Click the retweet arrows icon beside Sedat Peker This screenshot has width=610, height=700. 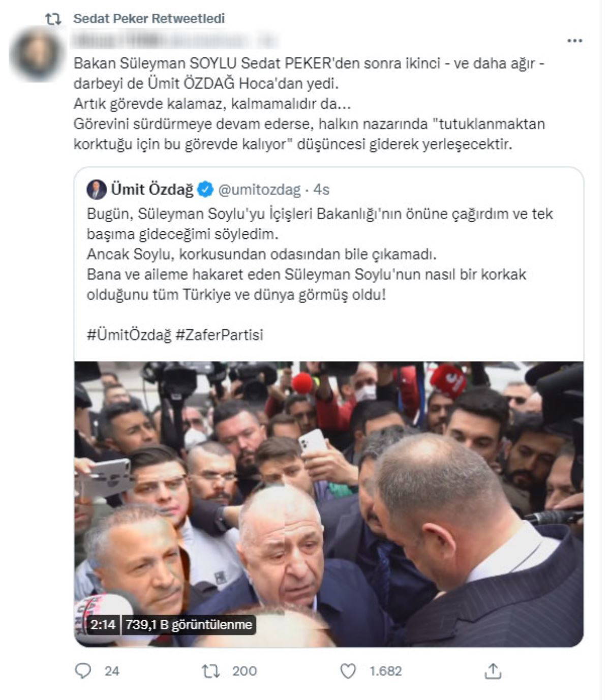53,19
